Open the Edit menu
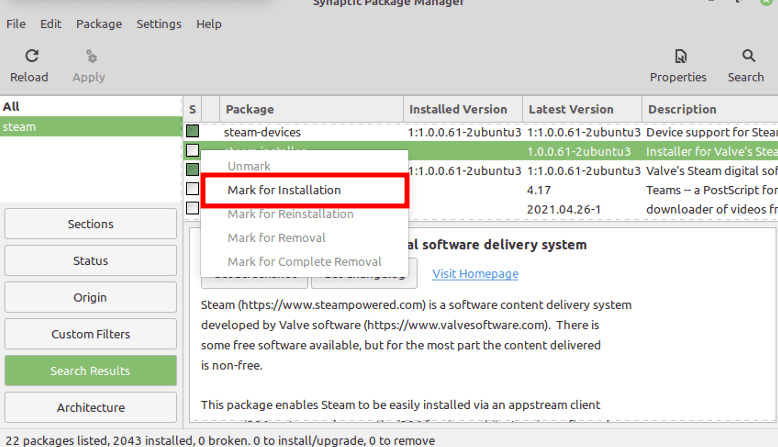Image resolution: width=778 pixels, height=447 pixels. 51,24
